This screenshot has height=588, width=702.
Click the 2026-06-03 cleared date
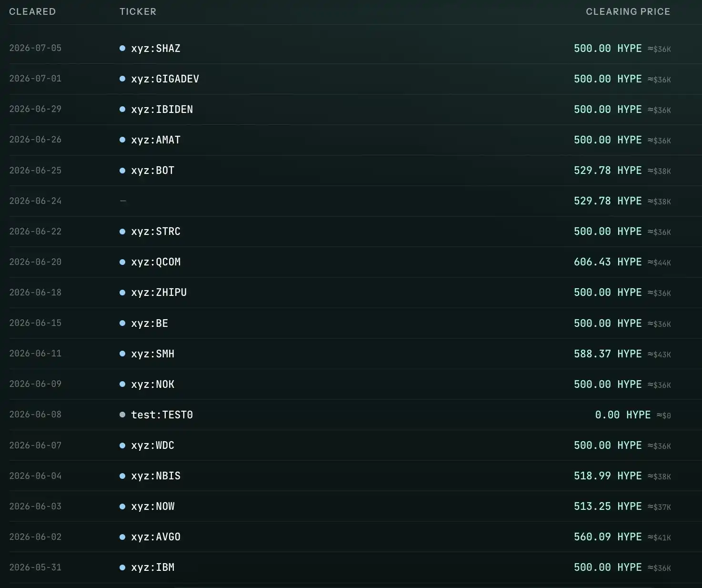click(35, 506)
